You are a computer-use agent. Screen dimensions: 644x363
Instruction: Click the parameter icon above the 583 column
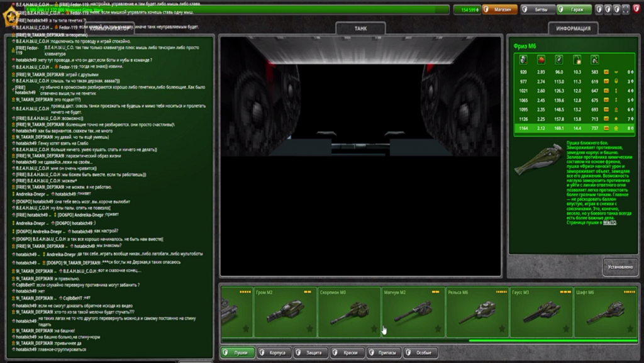[x=594, y=60]
